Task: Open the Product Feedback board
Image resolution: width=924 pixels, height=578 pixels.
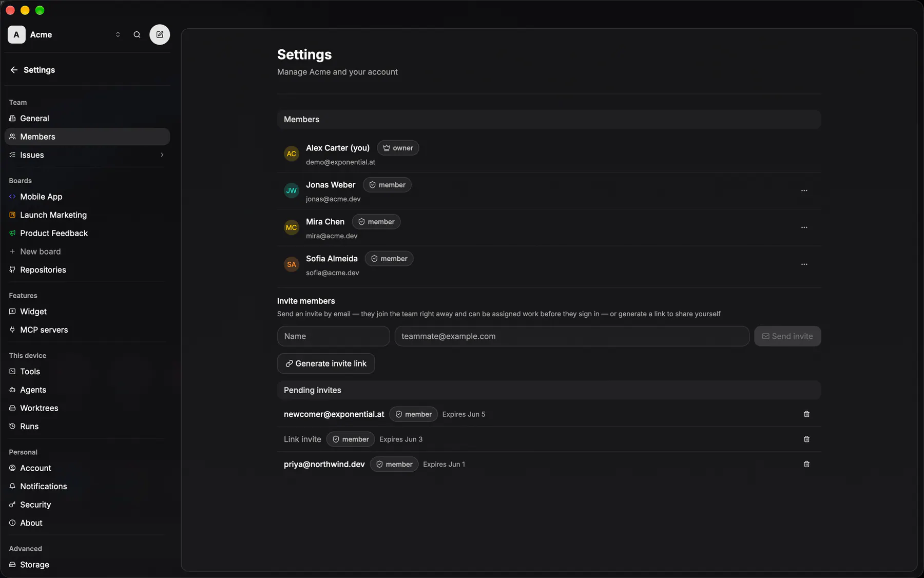Action: (87, 234)
